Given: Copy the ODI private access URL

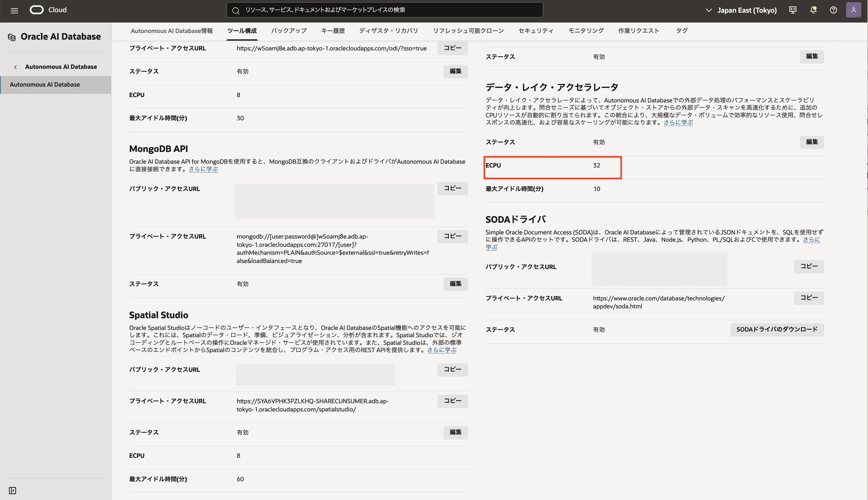Looking at the screenshot, I should pos(452,49).
